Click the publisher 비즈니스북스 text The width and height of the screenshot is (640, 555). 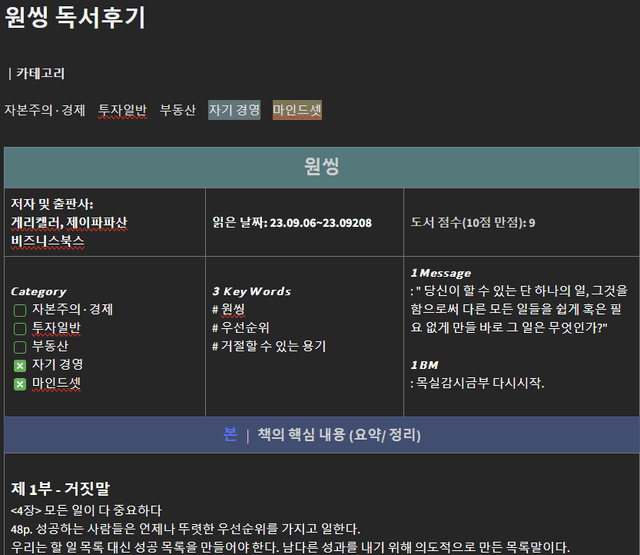(47, 241)
